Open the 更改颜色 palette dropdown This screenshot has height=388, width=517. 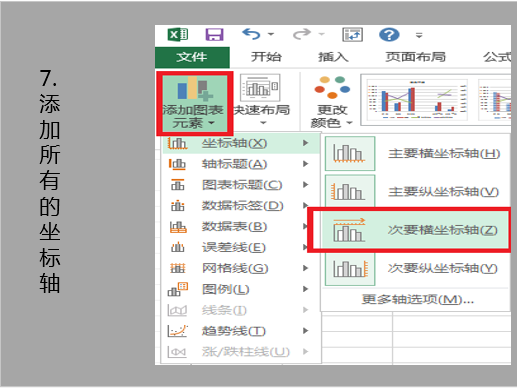pyautogui.click(x=331, y=103)
